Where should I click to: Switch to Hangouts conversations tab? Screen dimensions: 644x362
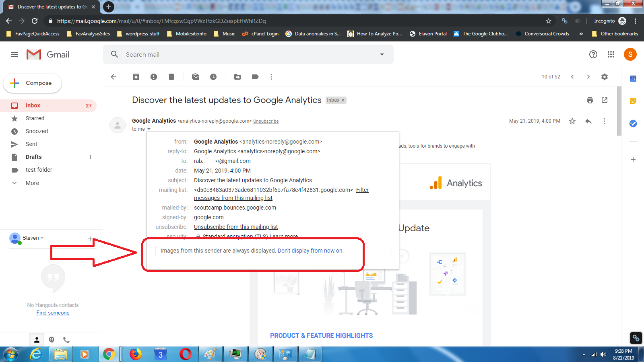point(52,339)
